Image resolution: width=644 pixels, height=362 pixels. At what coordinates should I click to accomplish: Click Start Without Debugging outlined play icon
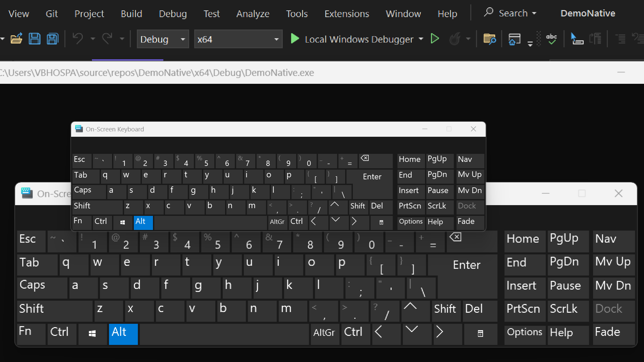(x=435, y=39)
